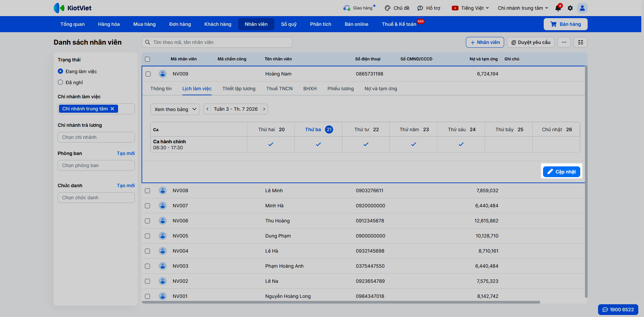Call support at 1900 6522
Viewport: 644px width, 317px height.
click(618, 310)
